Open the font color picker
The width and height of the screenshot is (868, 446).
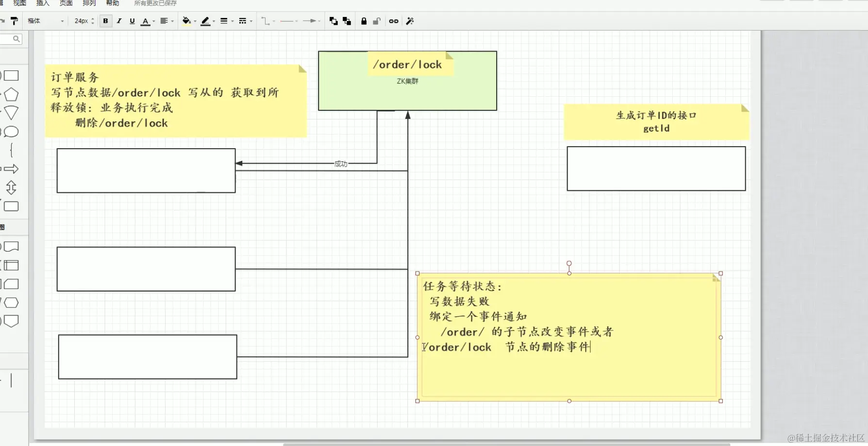tap(147, 21)
